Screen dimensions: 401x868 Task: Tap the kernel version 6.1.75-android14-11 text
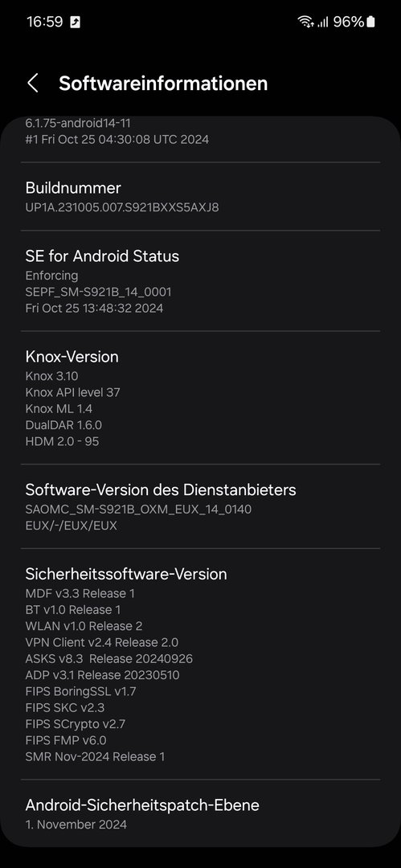[78, 123]
